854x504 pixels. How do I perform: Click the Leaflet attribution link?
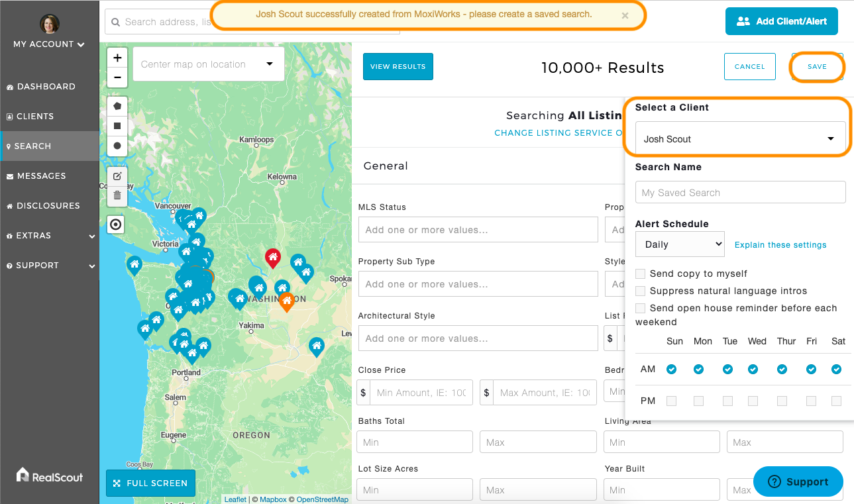[x=235, y=499]
